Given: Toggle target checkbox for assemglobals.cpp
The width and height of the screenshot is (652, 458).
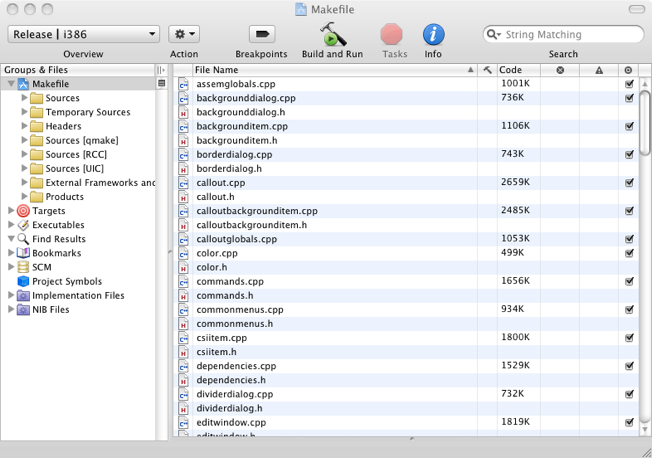Looking at the screenshot, I should pos(629,84).
